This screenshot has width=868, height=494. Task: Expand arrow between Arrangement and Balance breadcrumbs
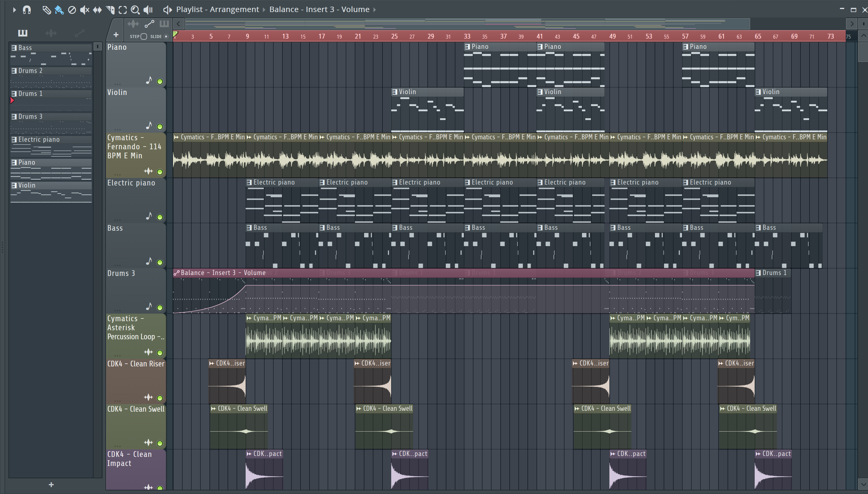(x=264, y=10)
